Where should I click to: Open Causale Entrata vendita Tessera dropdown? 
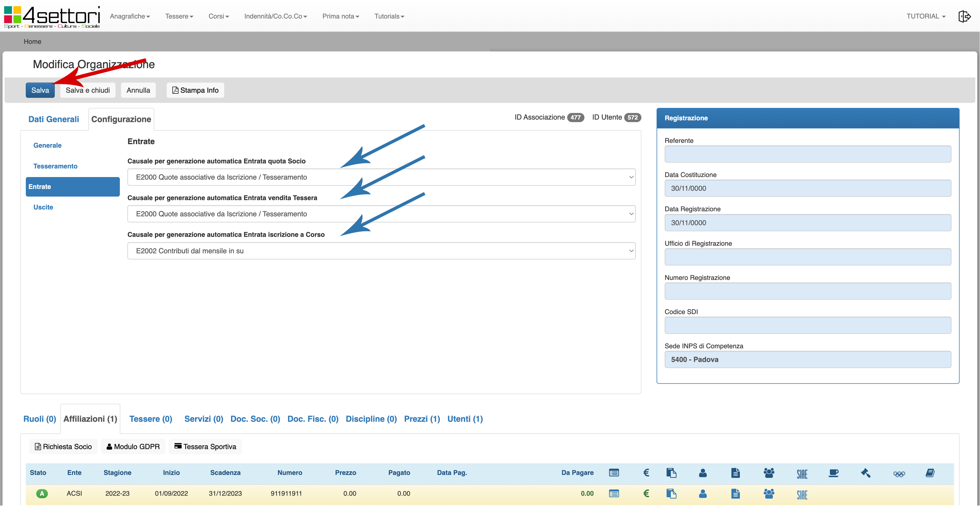(x=381, y=214)
